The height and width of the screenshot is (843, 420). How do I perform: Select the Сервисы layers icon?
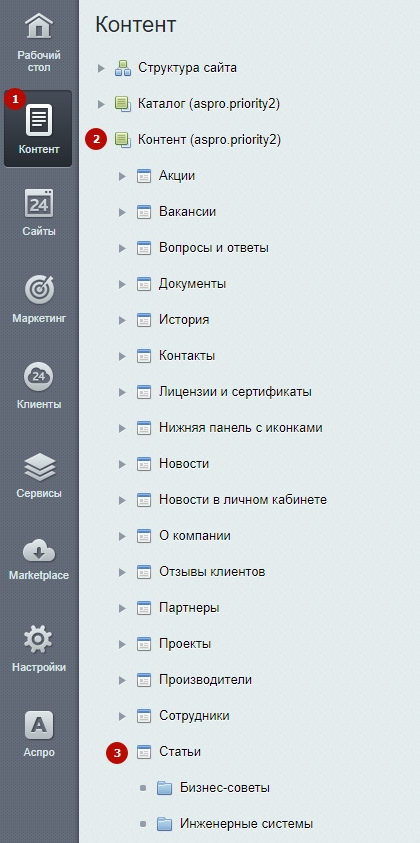tap(39, 466)
